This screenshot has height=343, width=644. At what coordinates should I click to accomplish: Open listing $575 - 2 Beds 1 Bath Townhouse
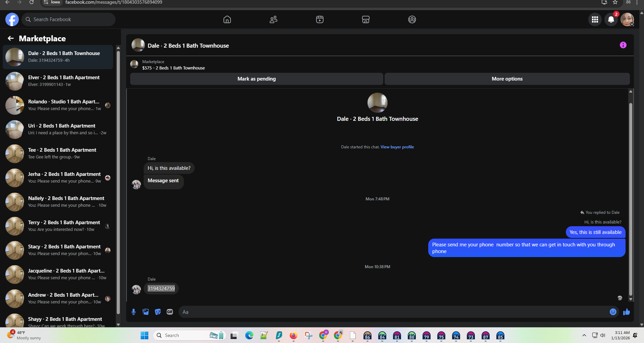pyautogui.click(x=174, y=68)
